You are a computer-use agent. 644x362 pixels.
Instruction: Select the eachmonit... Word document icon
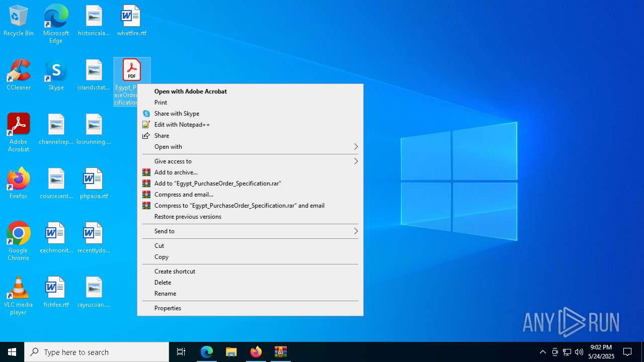56,238
